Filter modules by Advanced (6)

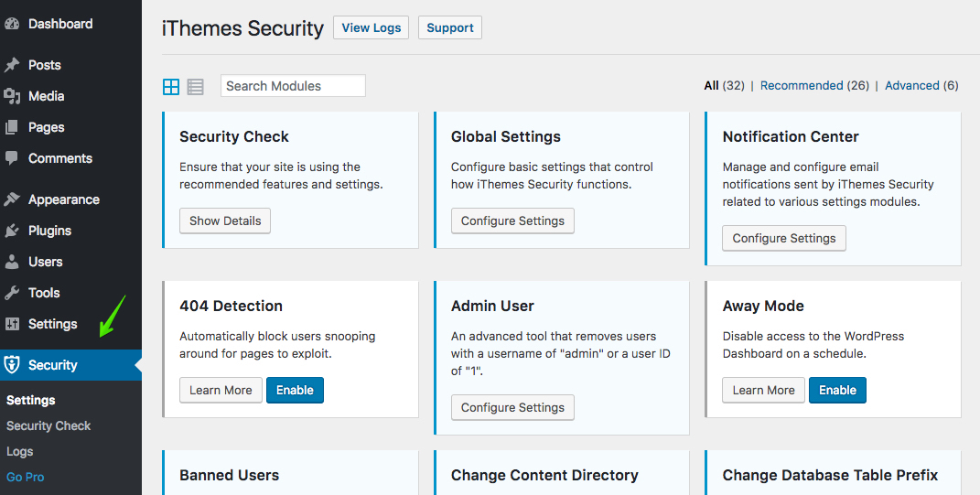coord(921,86)
